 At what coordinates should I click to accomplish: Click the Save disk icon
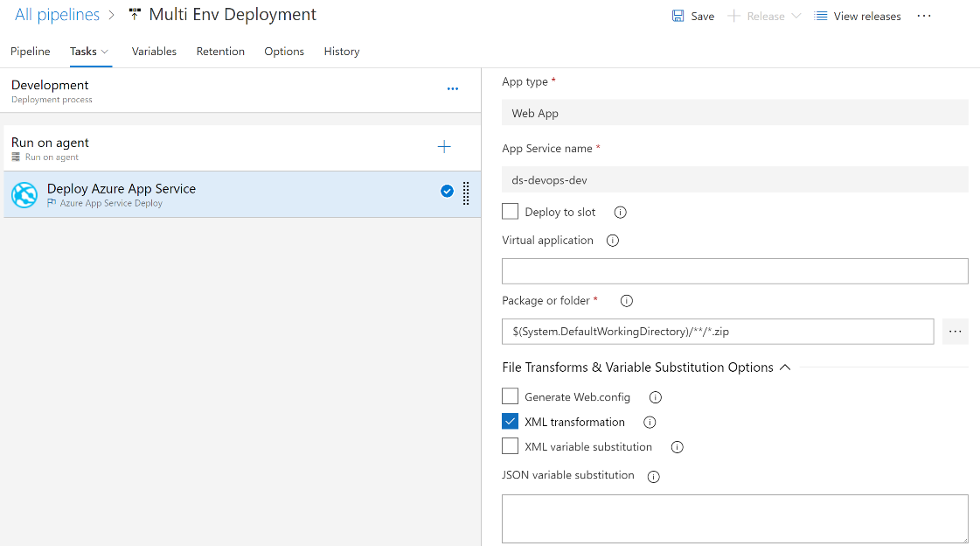pyautogui.click(x=678, y=16)
